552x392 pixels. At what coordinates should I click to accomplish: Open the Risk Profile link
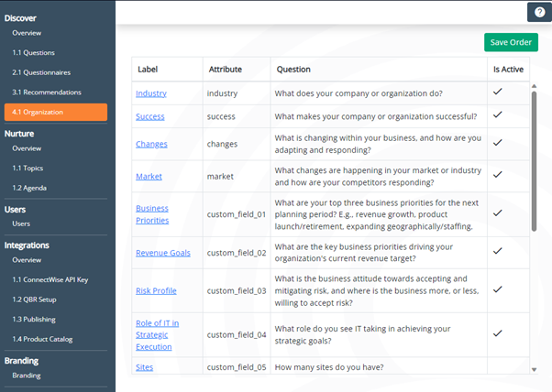[156, 290]
